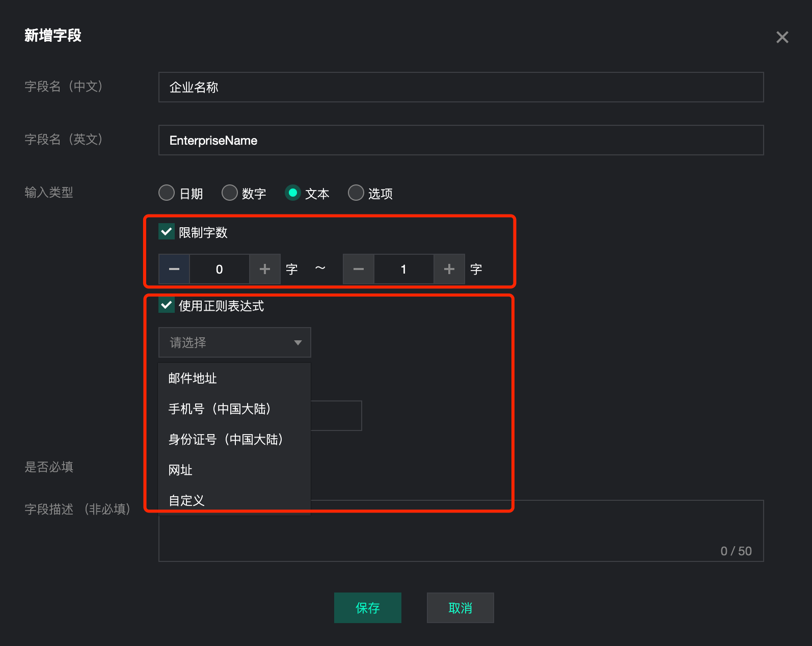
Task: Increase the minimum character count with plus
Action: [x=265, y=269]
